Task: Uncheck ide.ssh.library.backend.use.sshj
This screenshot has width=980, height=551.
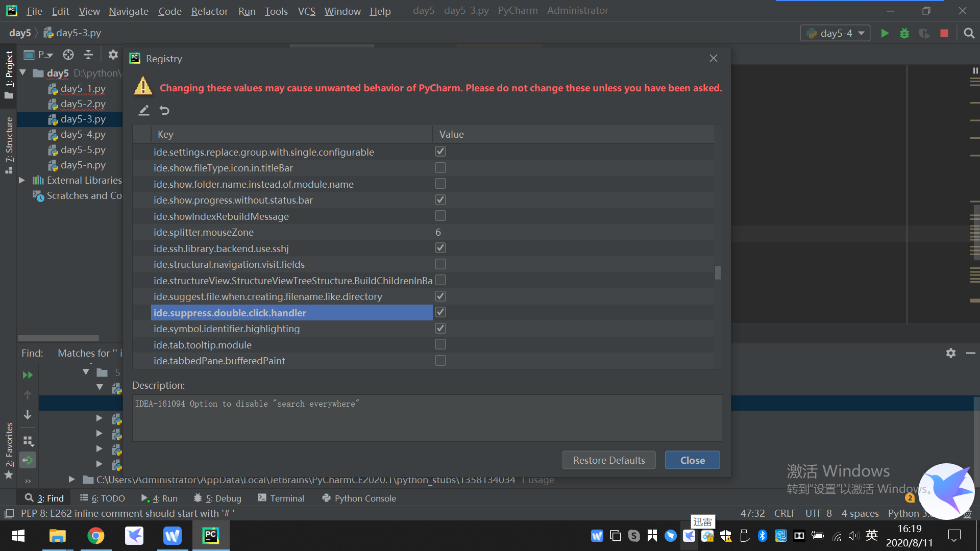Action: tap(440, 248)
